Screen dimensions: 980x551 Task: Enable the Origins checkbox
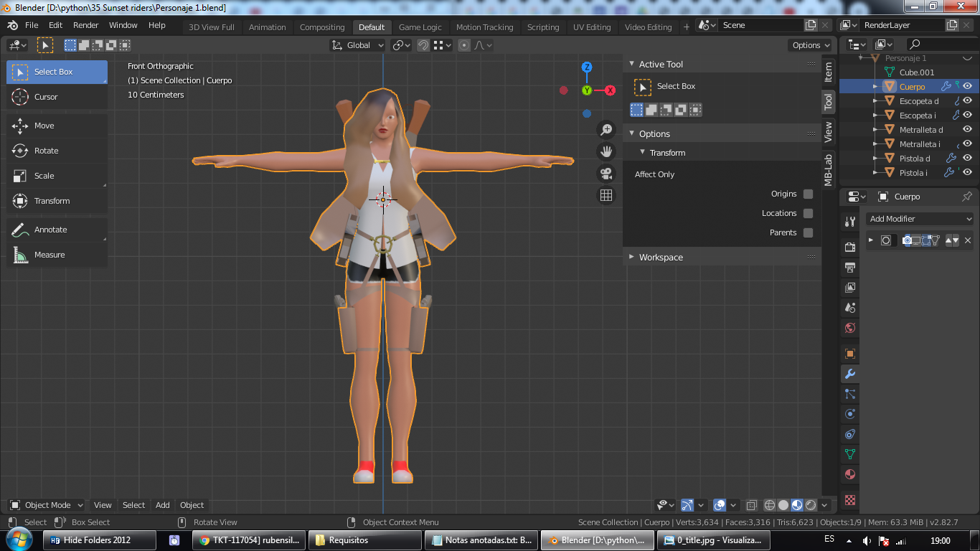809,194
